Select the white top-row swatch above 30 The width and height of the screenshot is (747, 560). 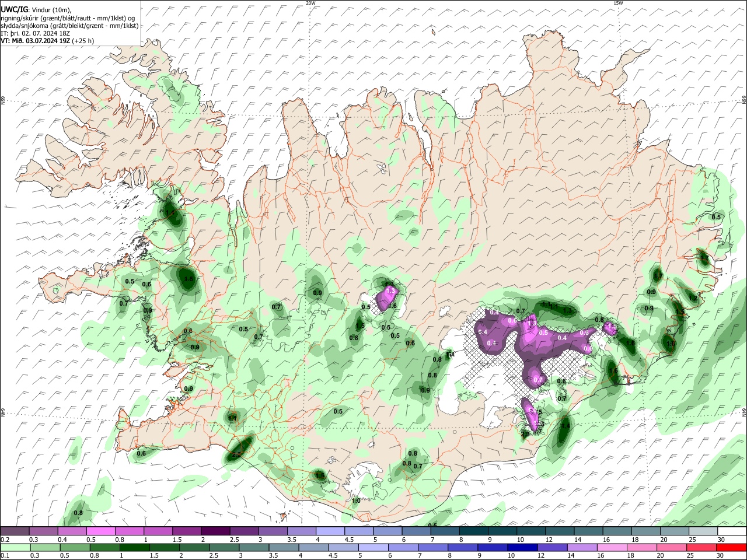point(732,531)
